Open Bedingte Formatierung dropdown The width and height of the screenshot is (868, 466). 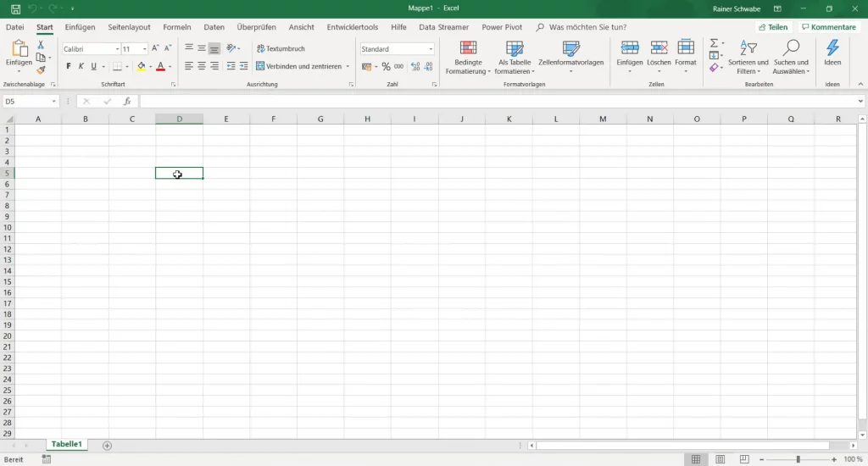[x=468, y=57]
